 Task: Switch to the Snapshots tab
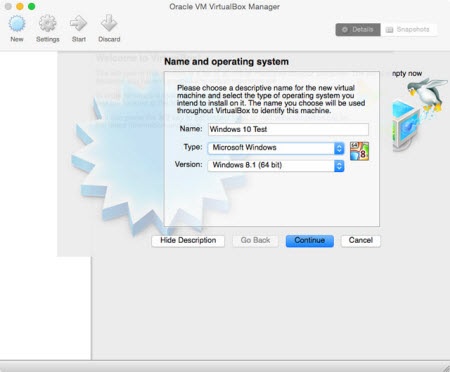point(408,30)
